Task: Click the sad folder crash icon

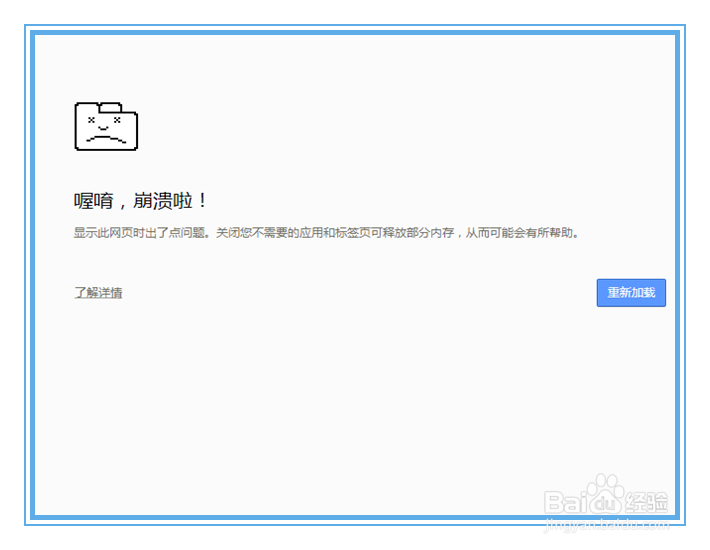Action: pos(106,126)
